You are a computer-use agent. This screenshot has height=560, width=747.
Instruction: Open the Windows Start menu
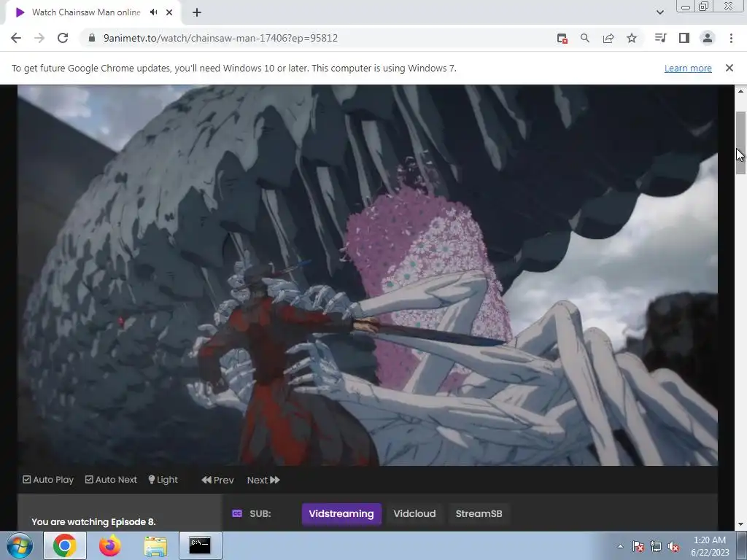[x=20, y=545]
